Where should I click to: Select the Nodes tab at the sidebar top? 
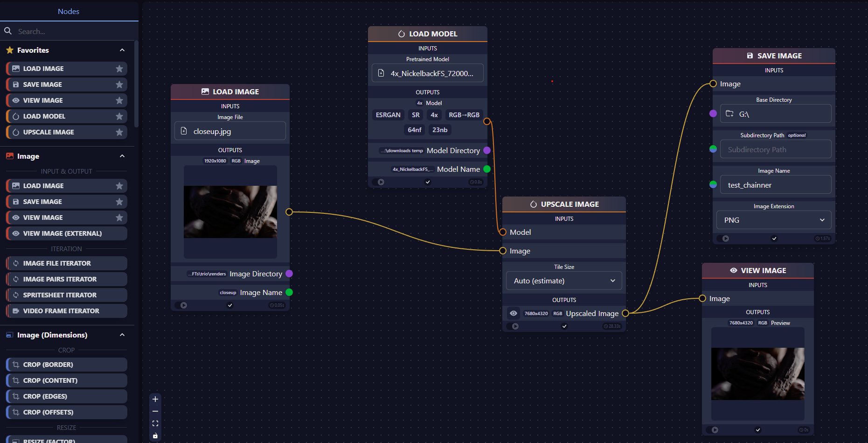(x=68, y=11)
